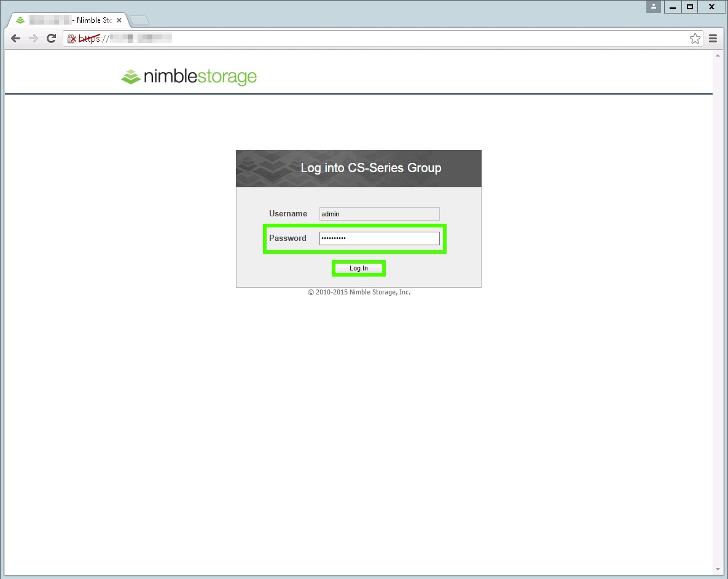Bookmark this page using the star icon
728x579 pixels.
tap(695, 38)
